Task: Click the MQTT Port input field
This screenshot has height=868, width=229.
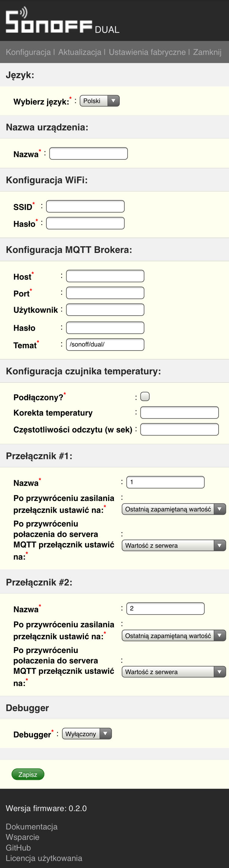Action: pos(105,293)
